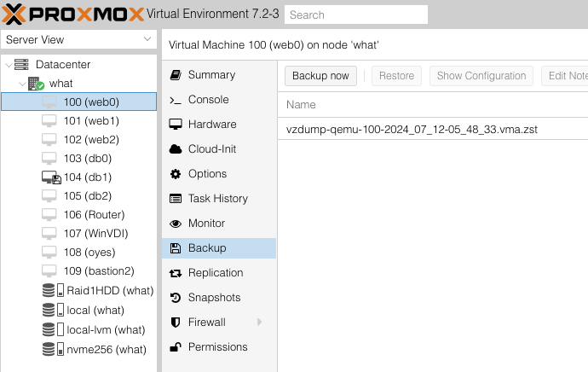
Task: Click the monitor icon for VM 109 (bastion2)
Action: pos(49,271)
